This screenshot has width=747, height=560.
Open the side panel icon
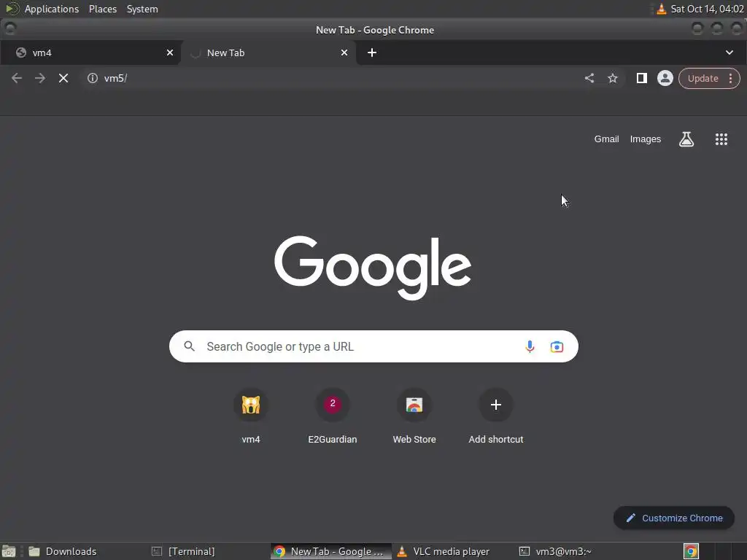click(x=642, y=78)
